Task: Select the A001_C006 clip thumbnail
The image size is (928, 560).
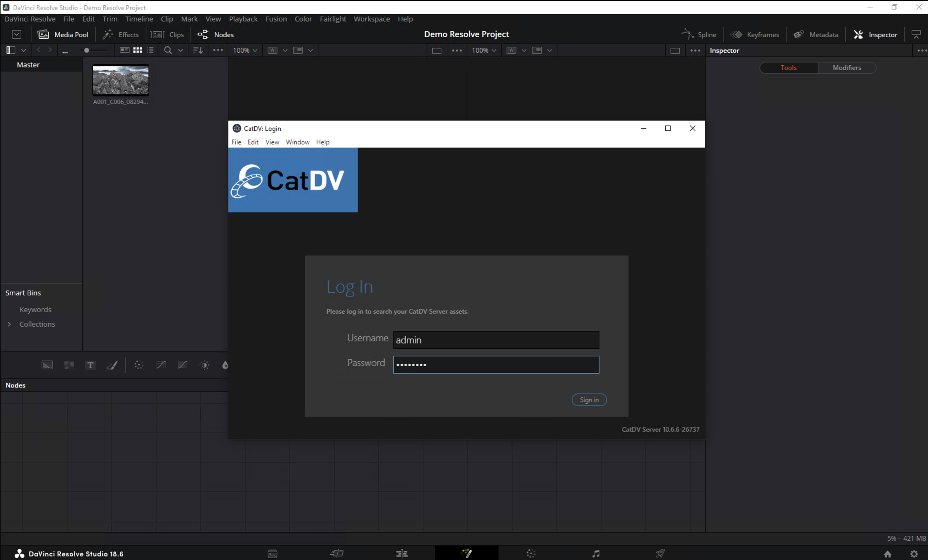Action: (x=120, y=80)
